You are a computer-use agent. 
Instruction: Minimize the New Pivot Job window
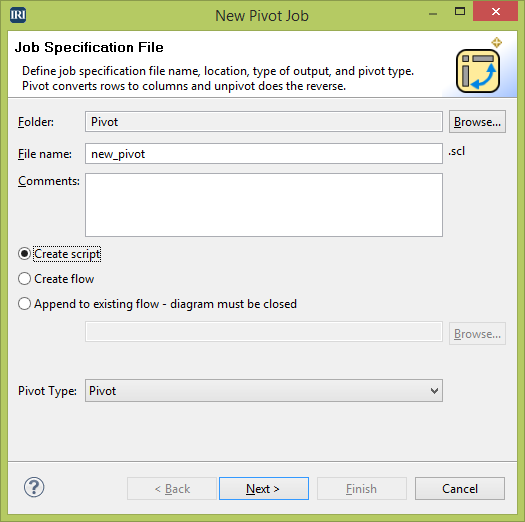coord(433,14)
